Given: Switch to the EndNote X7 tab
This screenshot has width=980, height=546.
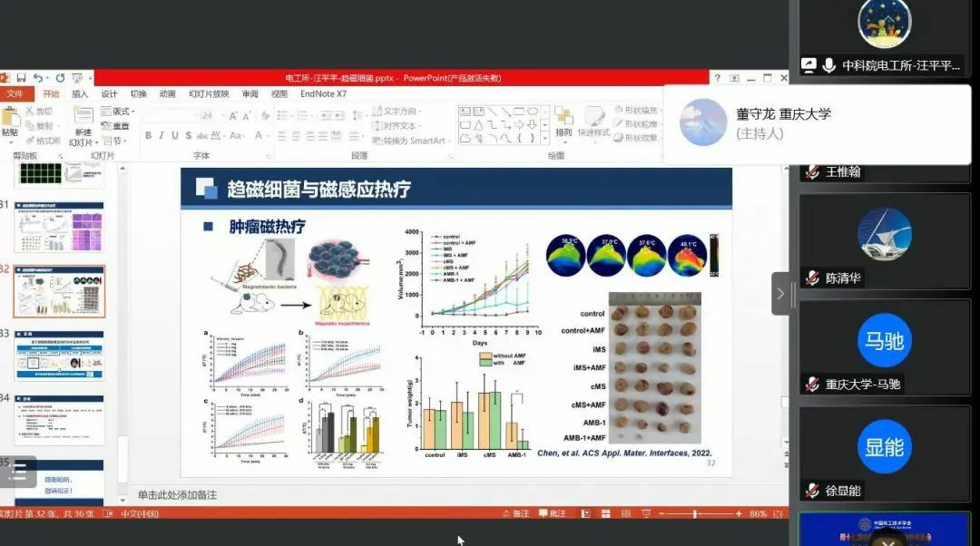Looking at the screenshot, I should pyautogui.click(x=323, y=93).
